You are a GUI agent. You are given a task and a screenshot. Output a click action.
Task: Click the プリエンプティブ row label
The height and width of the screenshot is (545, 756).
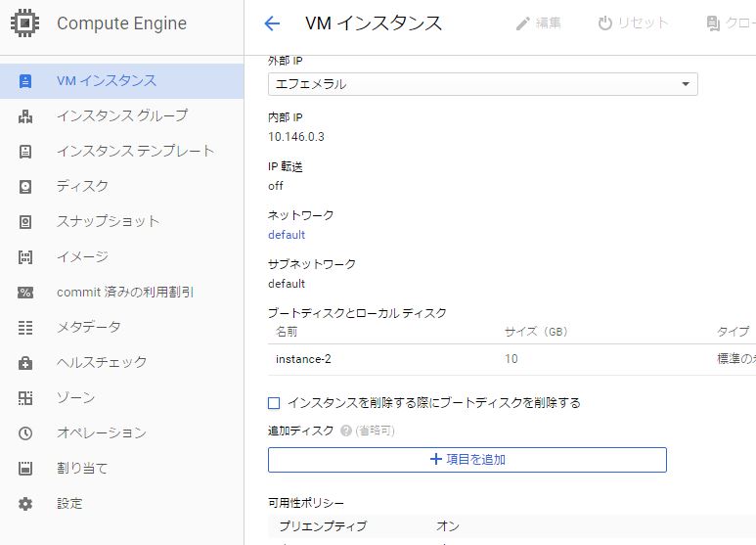(323, 525)
